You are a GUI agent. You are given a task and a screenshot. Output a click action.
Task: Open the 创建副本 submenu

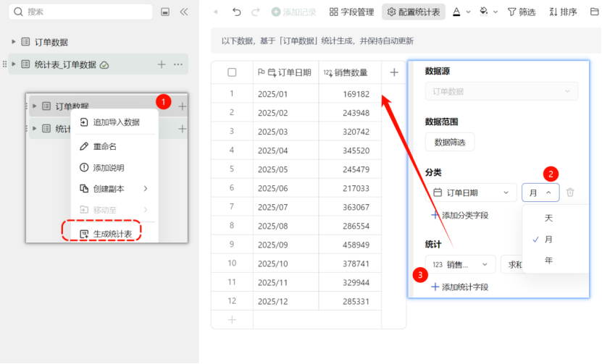pyautogui.click(x=114, y=189)
